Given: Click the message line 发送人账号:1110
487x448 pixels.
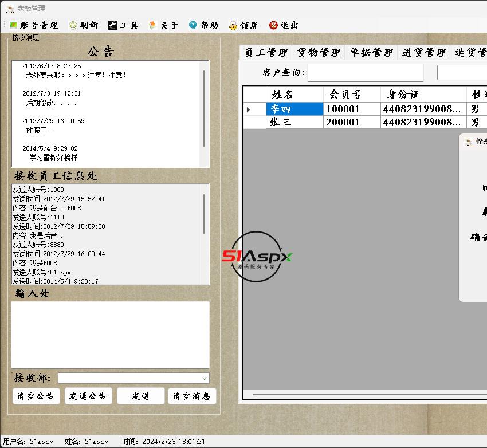Looking at the screenshot, I should point(38,217).
